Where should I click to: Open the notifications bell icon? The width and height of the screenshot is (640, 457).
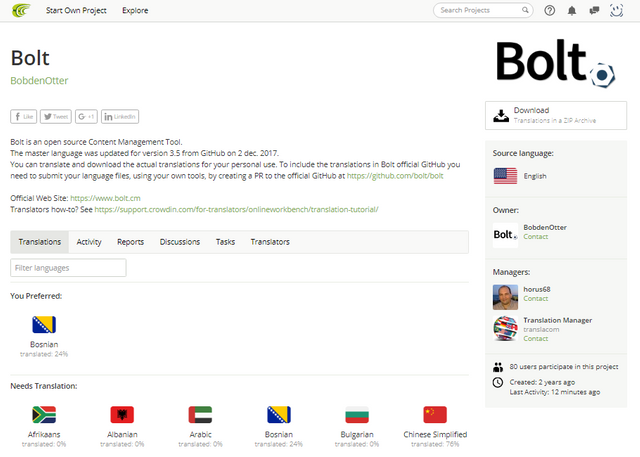pos(572,11)
